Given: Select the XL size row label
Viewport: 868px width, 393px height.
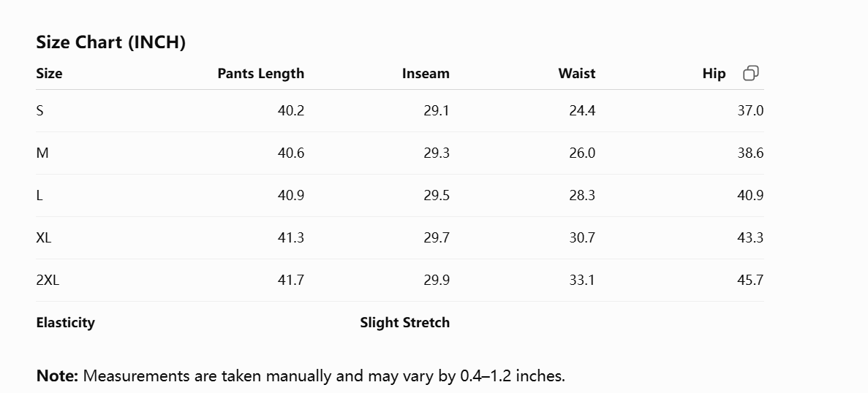Looking at the screenshot, I should 44,237.
